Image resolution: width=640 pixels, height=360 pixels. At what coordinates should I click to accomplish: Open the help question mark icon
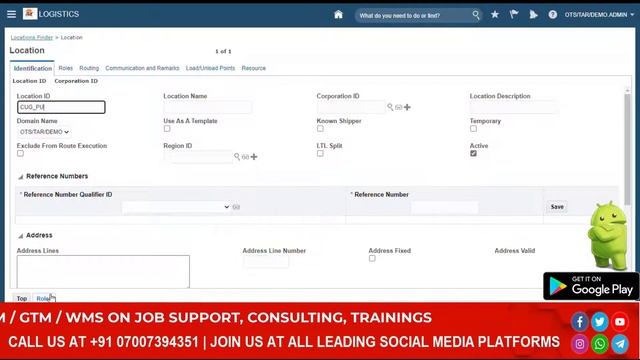pyautogui.click(x=553, y=15)
